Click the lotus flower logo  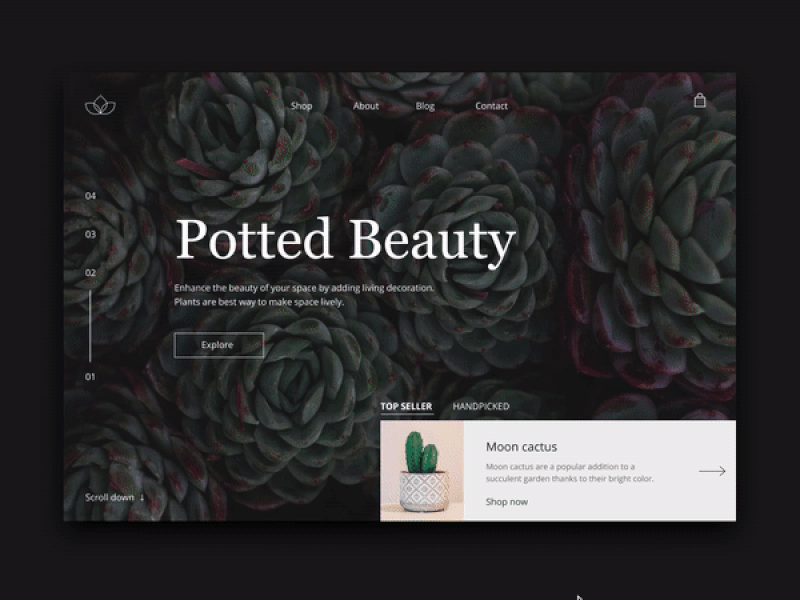tap(99, 104)
